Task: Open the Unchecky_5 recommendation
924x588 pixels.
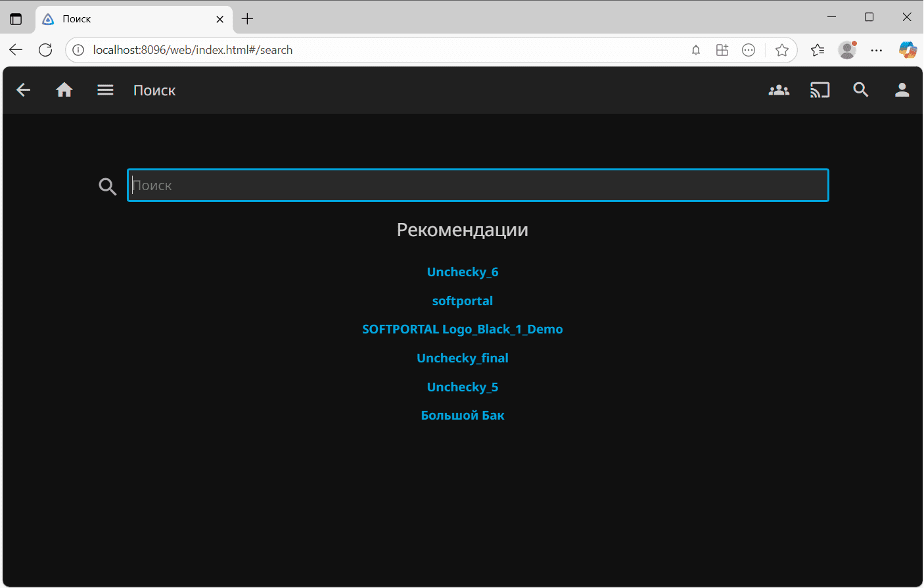Action: pos(463,387)
